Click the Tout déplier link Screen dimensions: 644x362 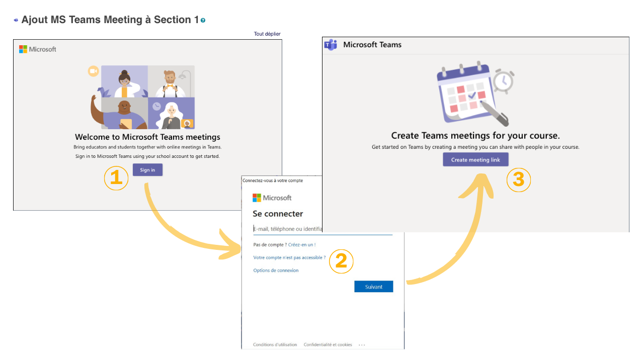pyautogui.click(x=267, y=34)
